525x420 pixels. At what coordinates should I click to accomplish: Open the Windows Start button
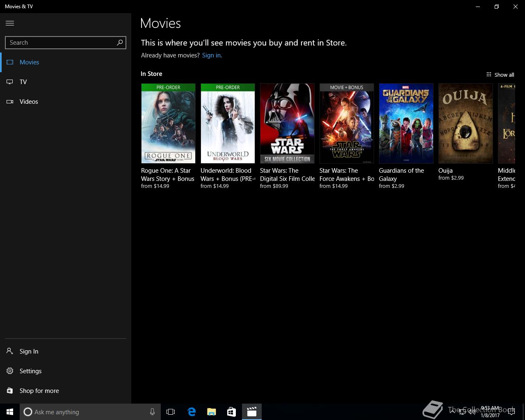(10, 412)
